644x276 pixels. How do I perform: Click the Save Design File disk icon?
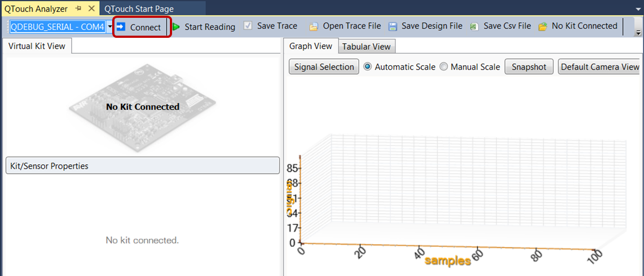[393, 26]
